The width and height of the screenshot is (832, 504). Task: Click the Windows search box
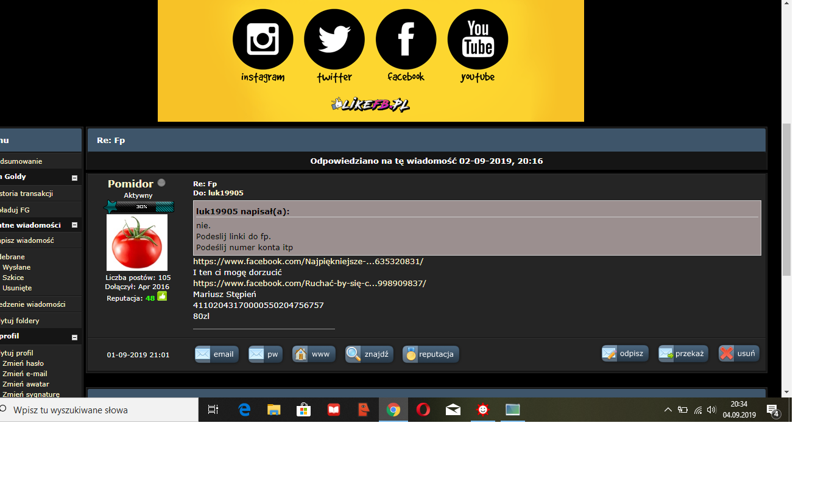(x=99, y=410)
